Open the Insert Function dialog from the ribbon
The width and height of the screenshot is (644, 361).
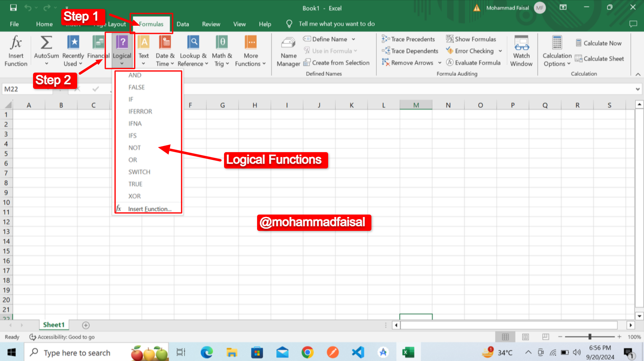(x=16, y=51)
